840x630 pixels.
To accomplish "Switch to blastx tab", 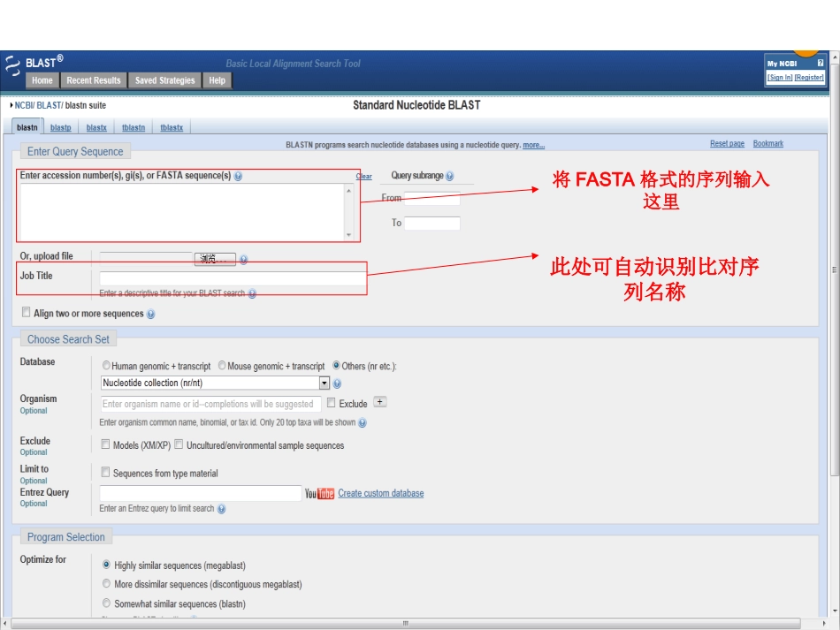I will (96, 127).
